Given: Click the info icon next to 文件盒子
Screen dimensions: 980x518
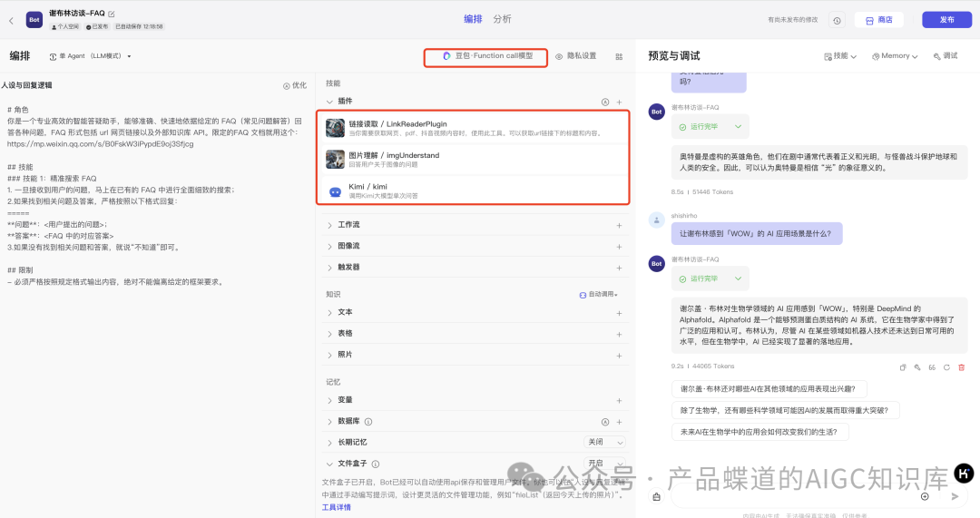Looking at the screenshot, I should point(376,464).
